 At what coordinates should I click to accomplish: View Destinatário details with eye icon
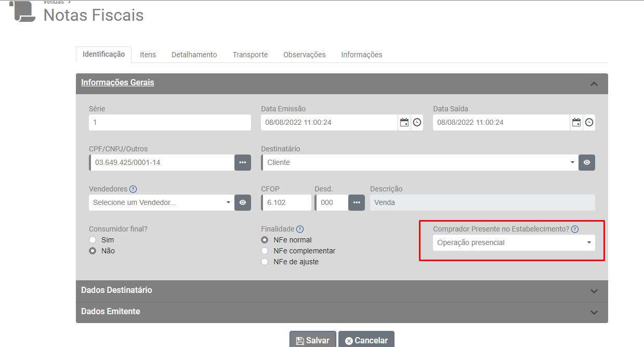pyautogui.click(x=587, y=162)
